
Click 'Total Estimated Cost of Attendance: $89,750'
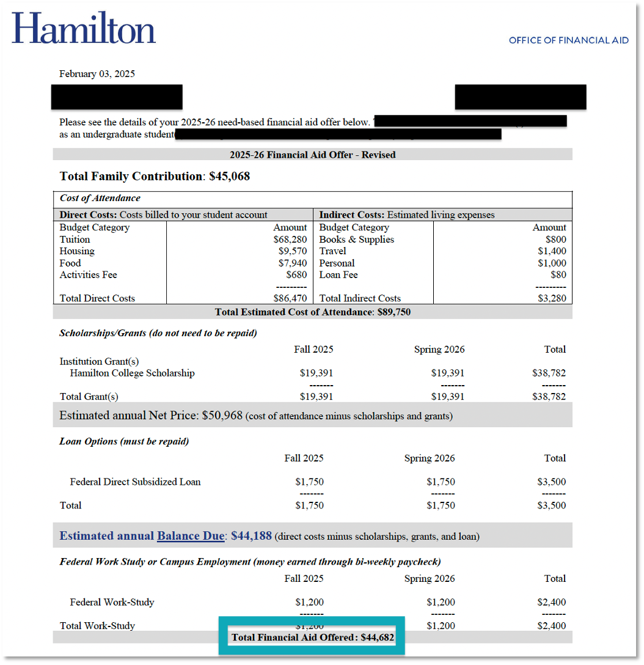pyautogui.click(x=312, y=312)
